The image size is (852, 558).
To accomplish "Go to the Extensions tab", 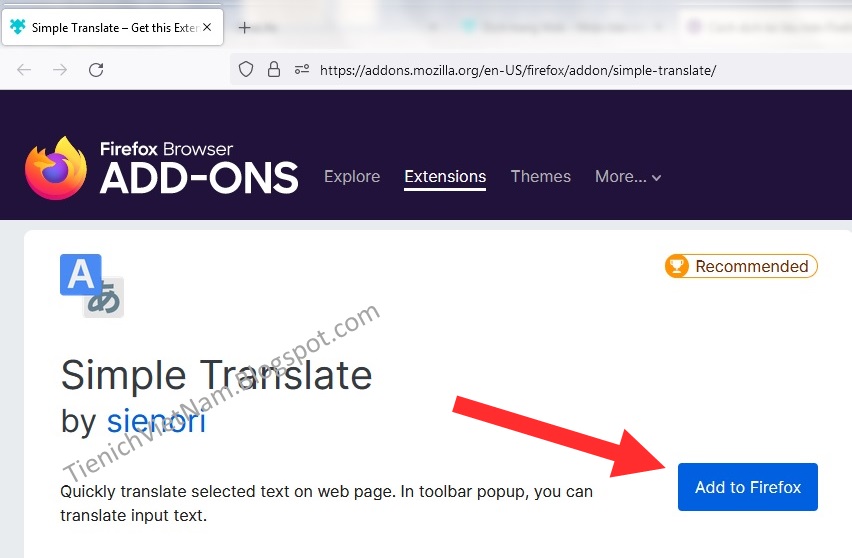I will 445,177.
